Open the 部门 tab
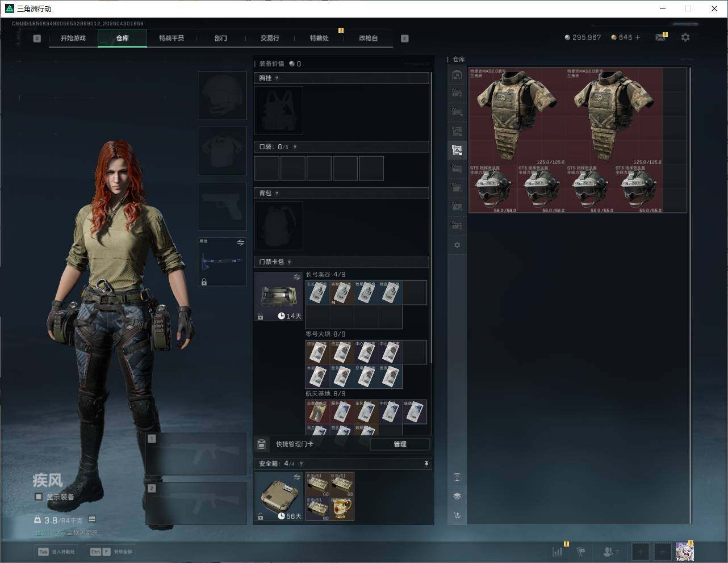 click(x=221, y=38)
